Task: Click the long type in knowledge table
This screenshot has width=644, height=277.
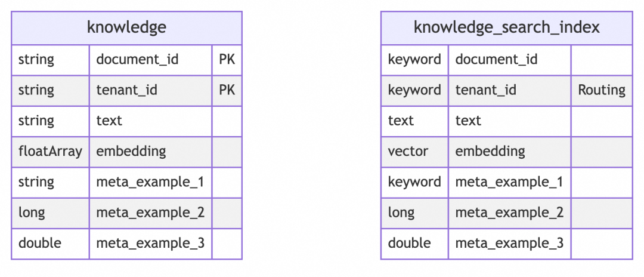Action: (32, 213)
